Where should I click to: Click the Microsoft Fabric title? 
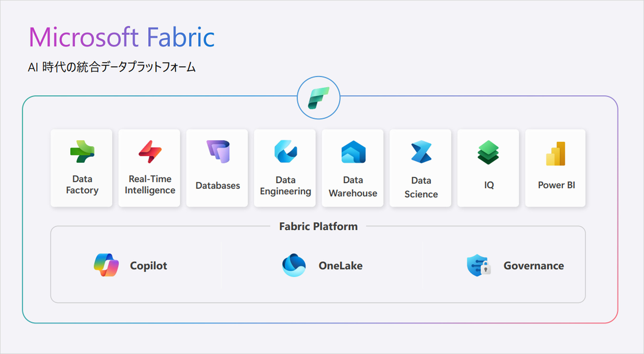click(x=122, y=37)
